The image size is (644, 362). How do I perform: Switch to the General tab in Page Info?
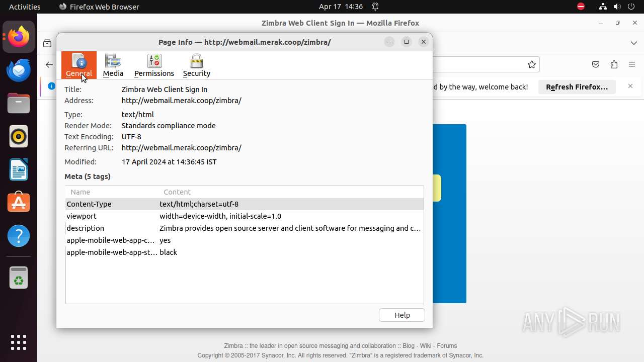point(79,65)
